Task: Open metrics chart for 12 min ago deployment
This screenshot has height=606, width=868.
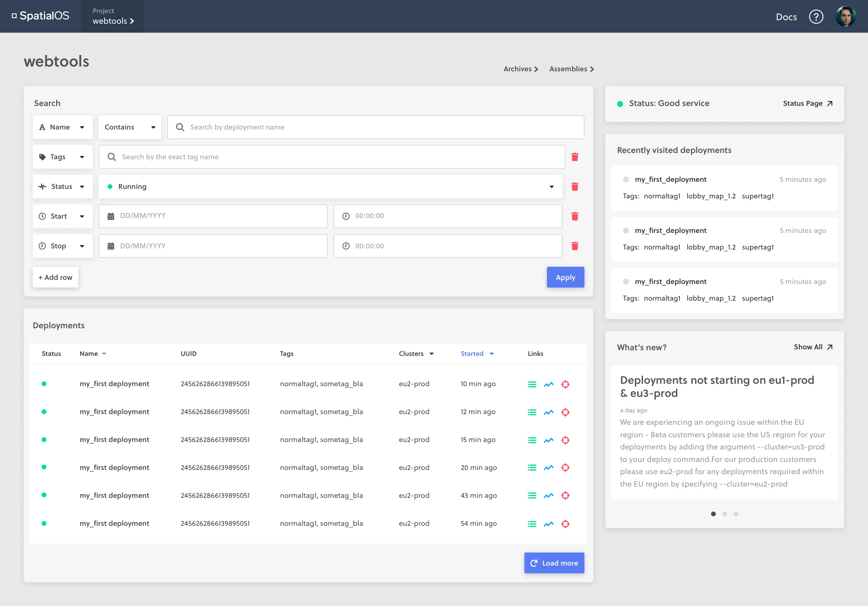Action: tap(548, 412)
